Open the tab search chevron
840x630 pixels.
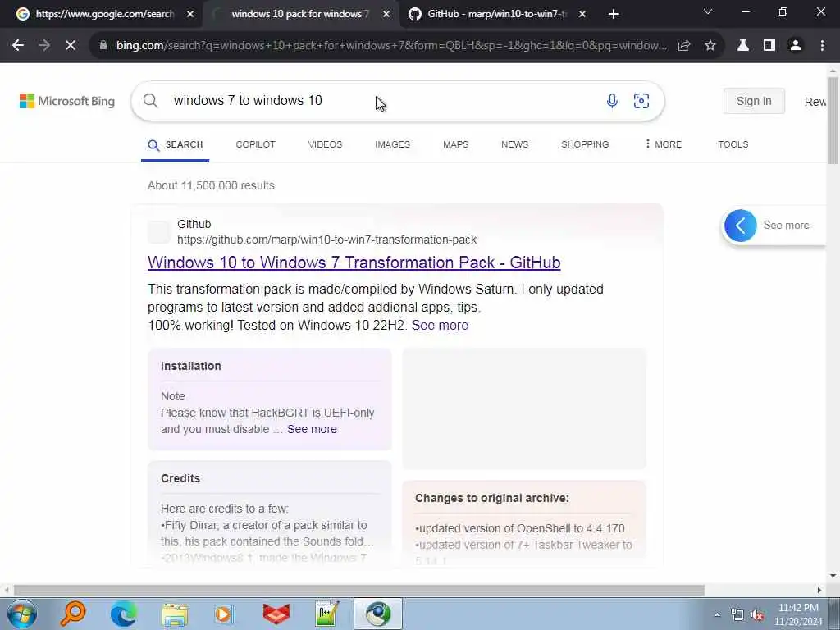708,11
